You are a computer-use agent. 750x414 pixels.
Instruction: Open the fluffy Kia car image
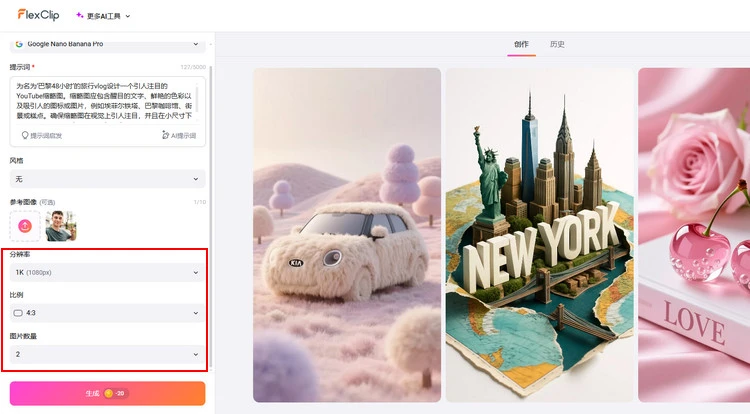[x=346, y=235]
